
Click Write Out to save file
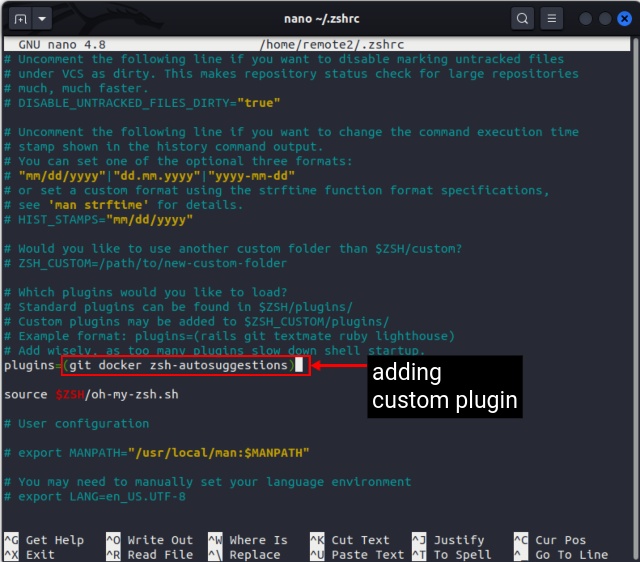[150, 540]
